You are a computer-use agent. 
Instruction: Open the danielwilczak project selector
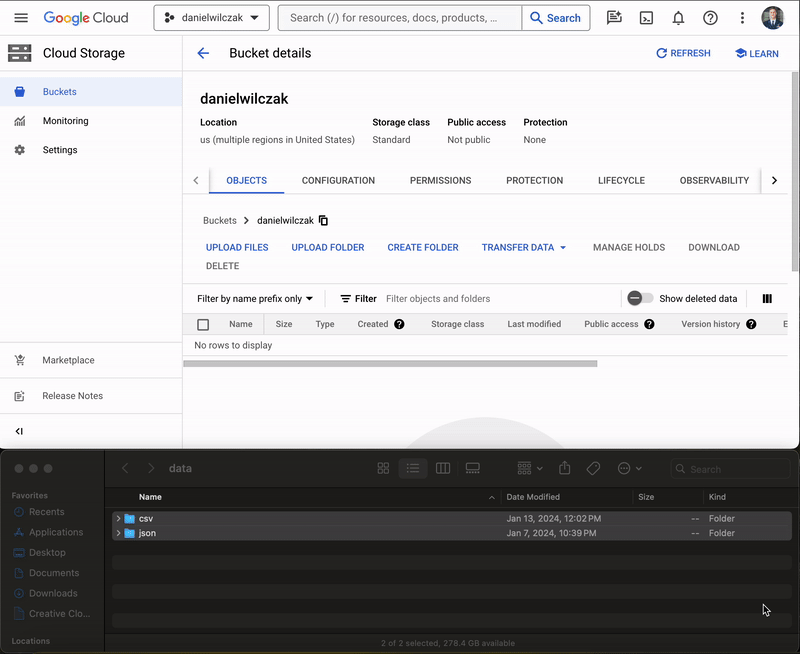tap(211, 18)
